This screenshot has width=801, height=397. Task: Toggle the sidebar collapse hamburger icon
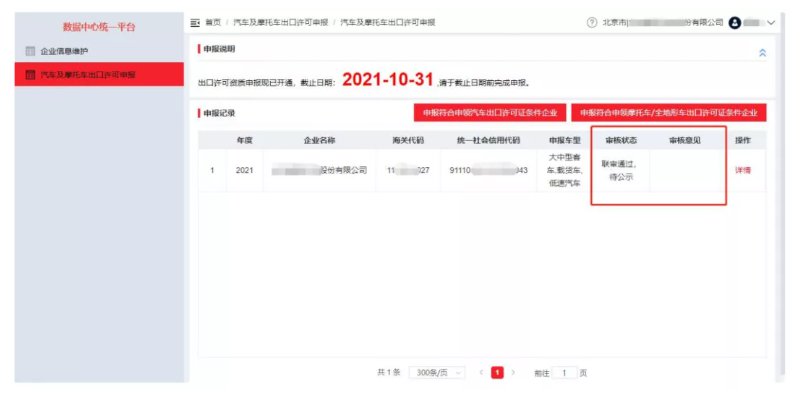(x=195, y=23)
